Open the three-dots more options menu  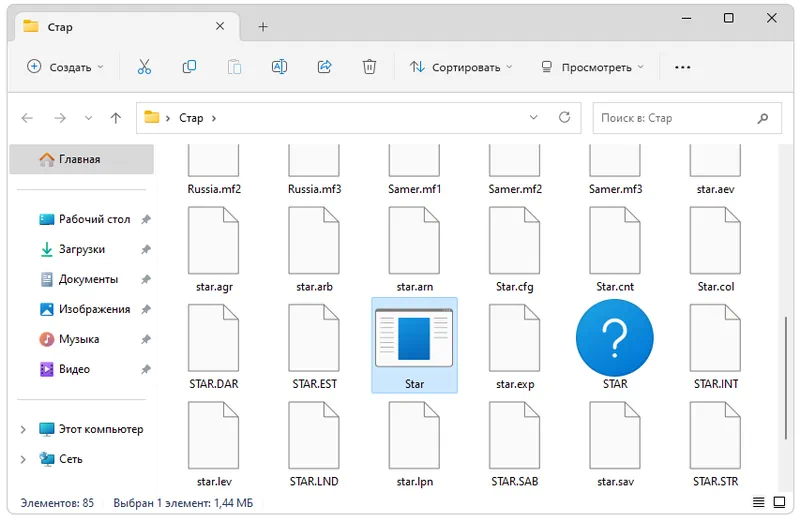(682, 67)
